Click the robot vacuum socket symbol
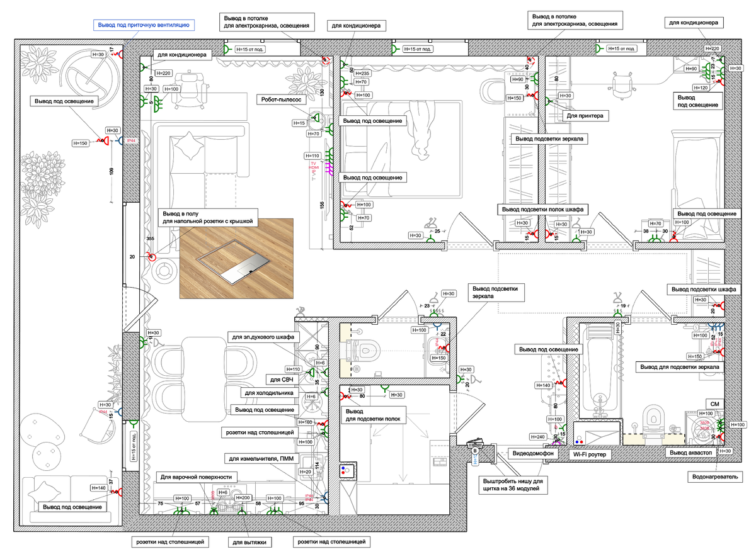The image size is (756, 559). (316, 117)
